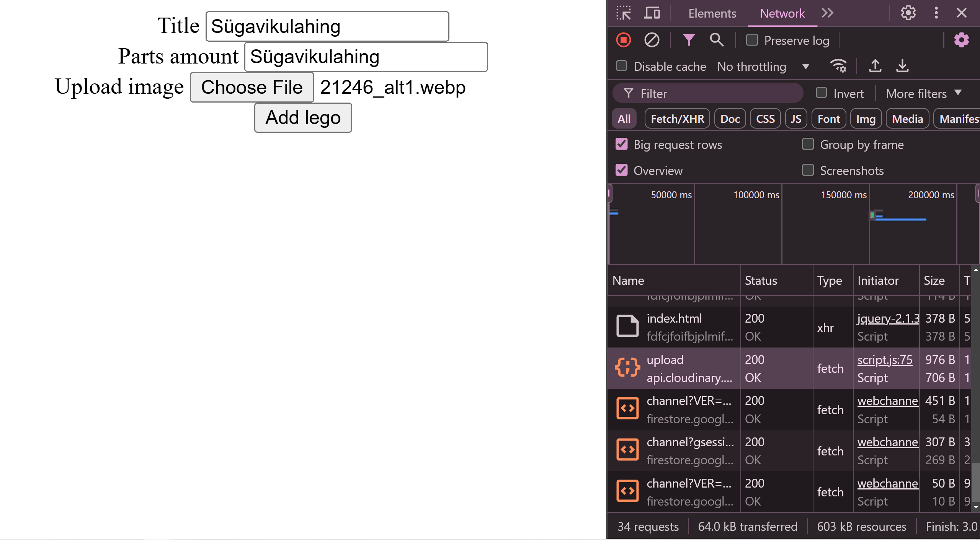The image size is (980, 540).
Task: Click the clear network log icon
Action: tap(650, 40)
